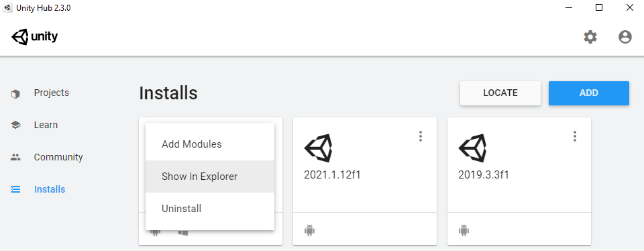Click the LOCATE button

(x=500, y=93)
